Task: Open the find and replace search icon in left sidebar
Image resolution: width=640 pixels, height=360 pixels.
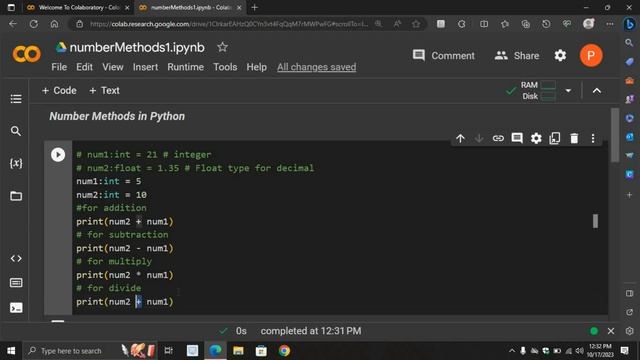Action: point(16,131)
